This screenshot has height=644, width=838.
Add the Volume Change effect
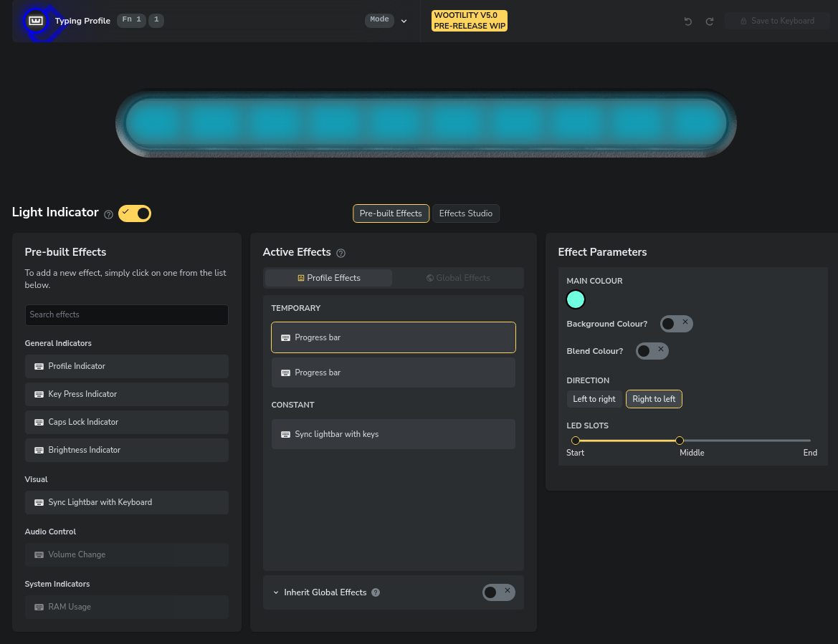pos(127,555)
